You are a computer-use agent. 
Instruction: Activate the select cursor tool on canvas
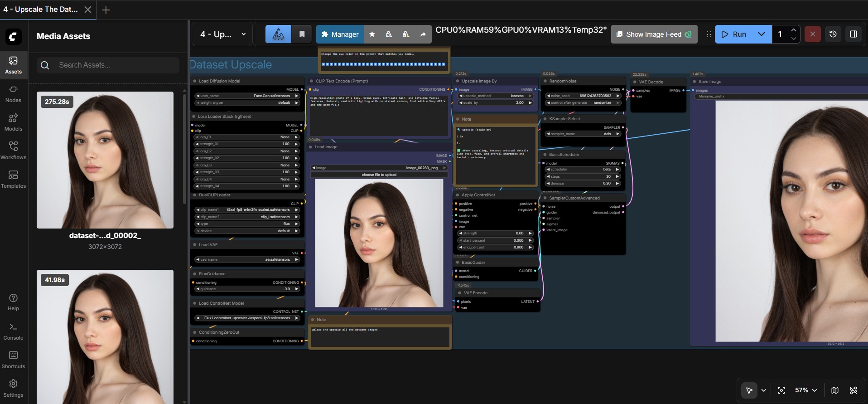point(749,390)
